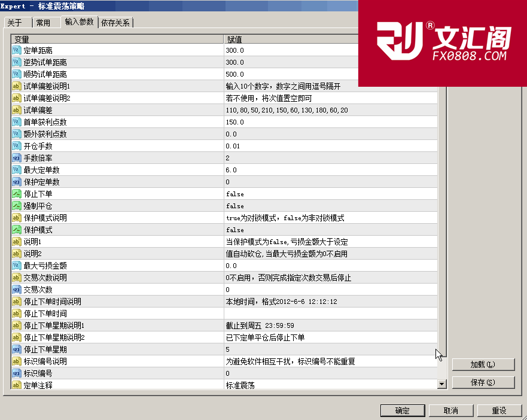Click the boolean icon beside 停止下单
527x420 pixels.
pos(17,194)
